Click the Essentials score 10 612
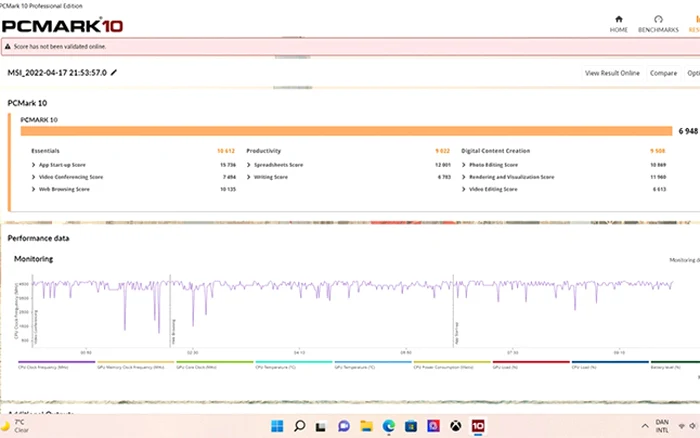Image resolution: width=700 pixels, height=438 pixels. 226,151
